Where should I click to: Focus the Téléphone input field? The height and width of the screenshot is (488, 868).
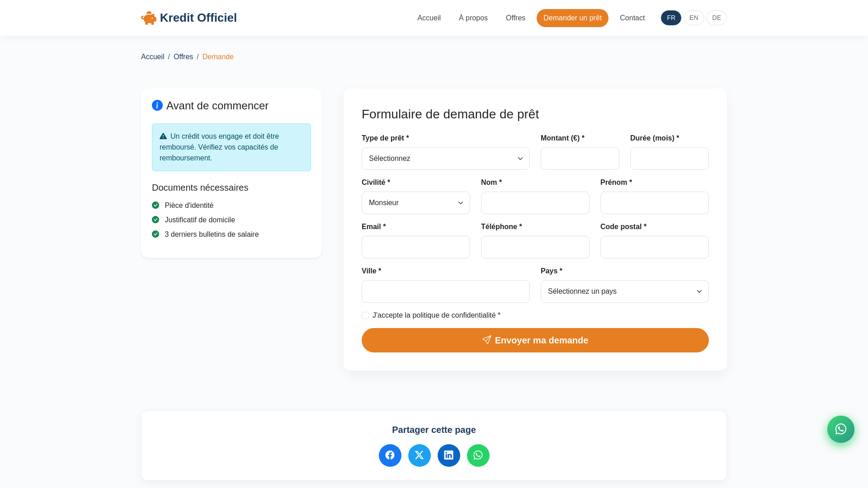pyautogui.click(x=535, y=247)
